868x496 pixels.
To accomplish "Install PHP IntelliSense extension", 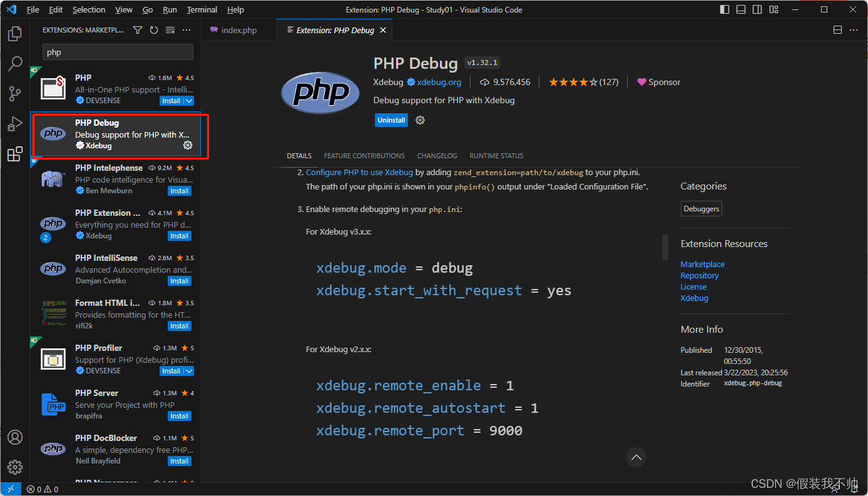I will [x=180, y=281].
